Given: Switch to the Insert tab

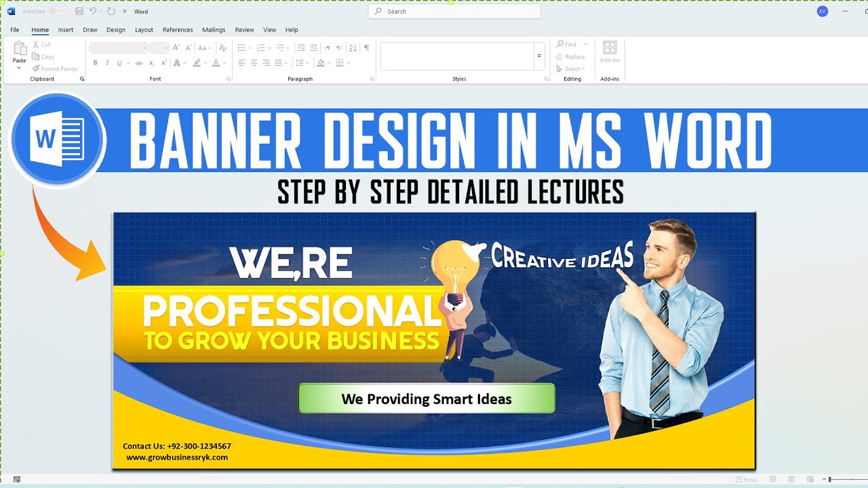Looking at the screenshot, I should [66, 30].
